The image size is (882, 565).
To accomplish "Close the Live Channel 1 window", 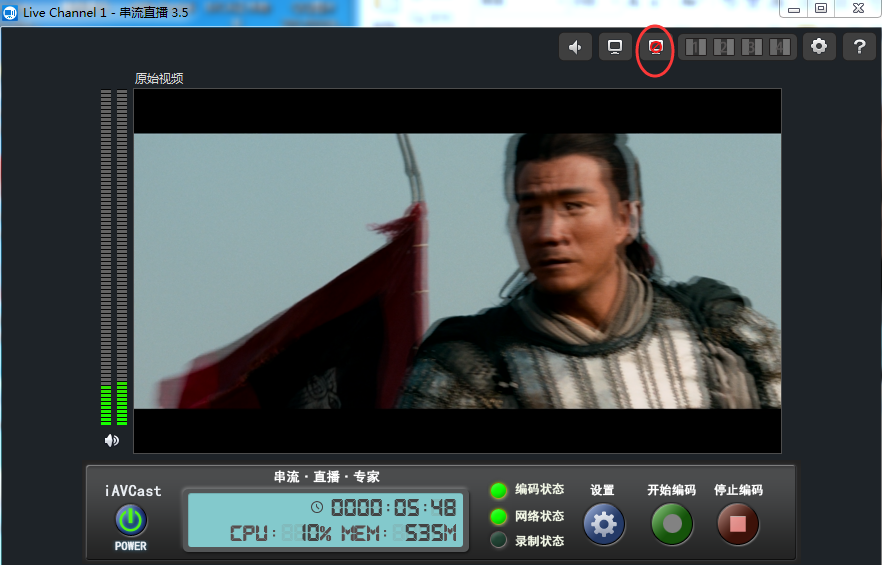I will 858,8.
